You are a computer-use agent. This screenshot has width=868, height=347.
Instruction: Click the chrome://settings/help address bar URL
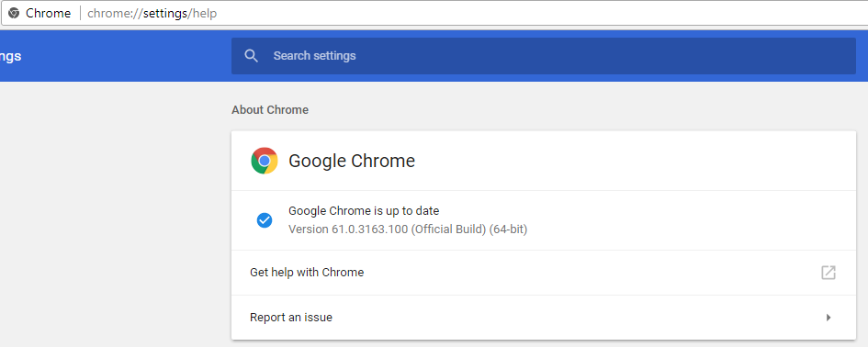[152, 13]
